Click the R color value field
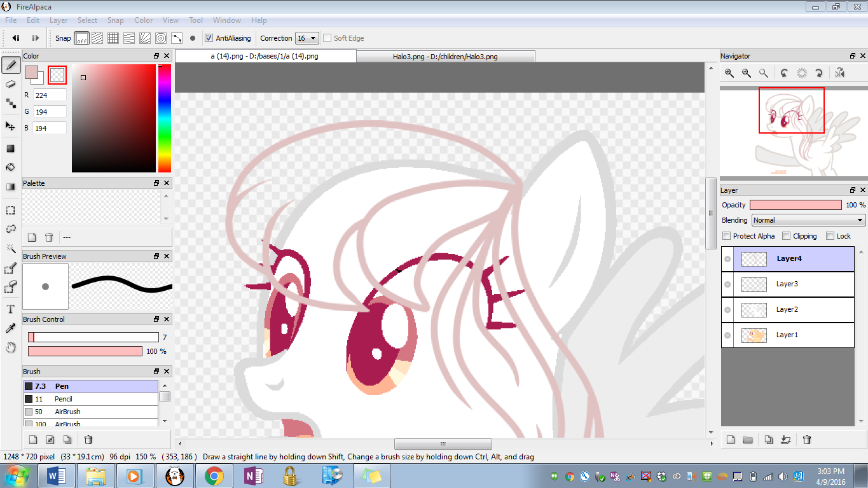The image size is (868, 488). click(50, 95)
